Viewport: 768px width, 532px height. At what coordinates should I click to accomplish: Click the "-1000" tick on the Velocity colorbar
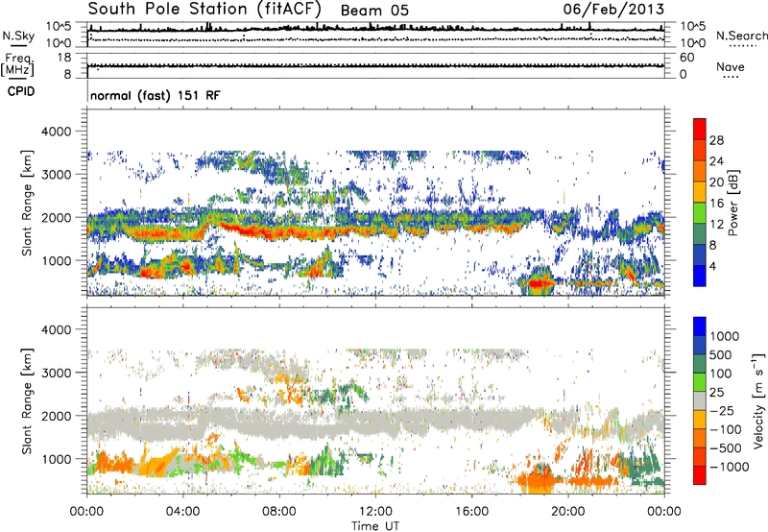coord(730,467)
